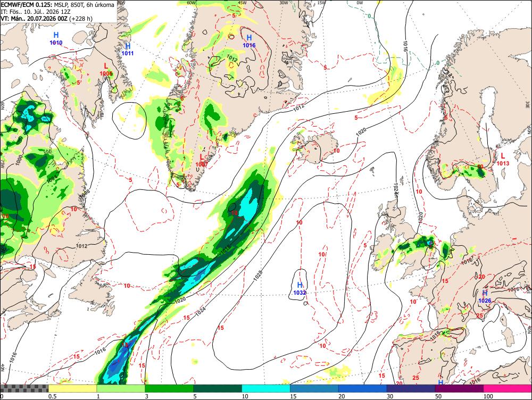Choose the dark indigo 30–50 legend swatch

pyautogui.click(x=411, y=388)
